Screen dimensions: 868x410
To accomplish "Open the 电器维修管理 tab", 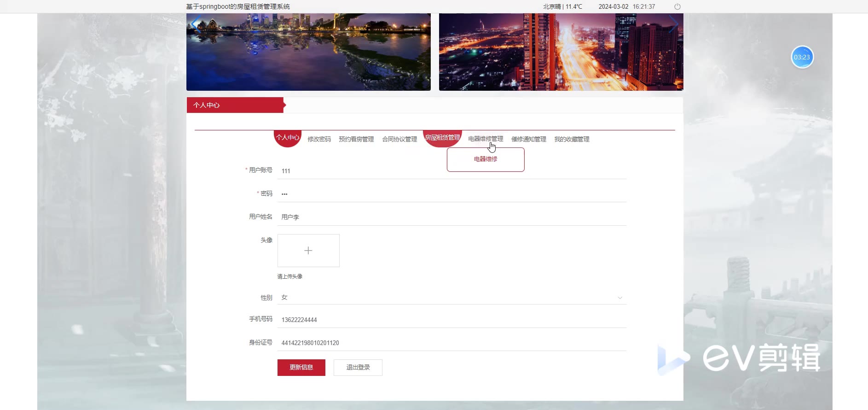I will [x=486, y=139].
